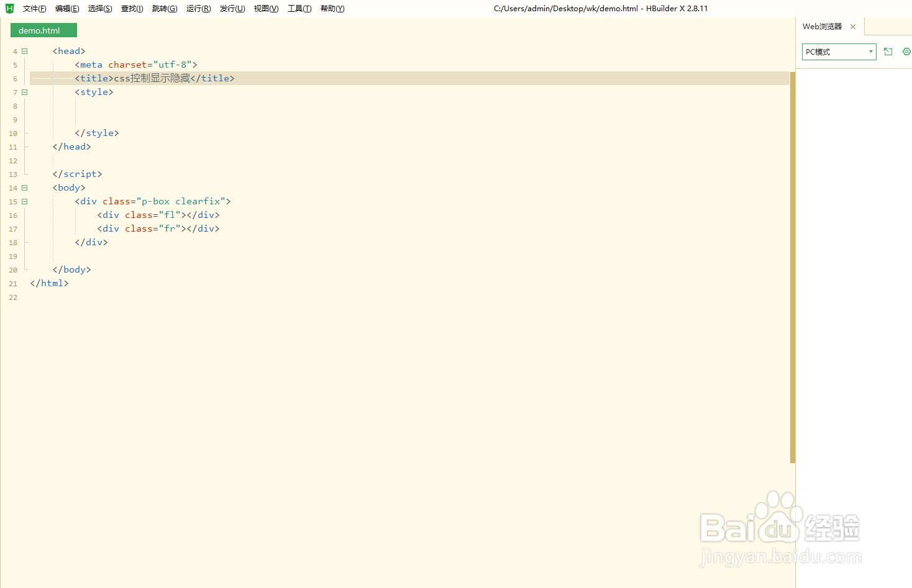Click the open in external browser icon

pyautogui.click(x=888, y=52)
